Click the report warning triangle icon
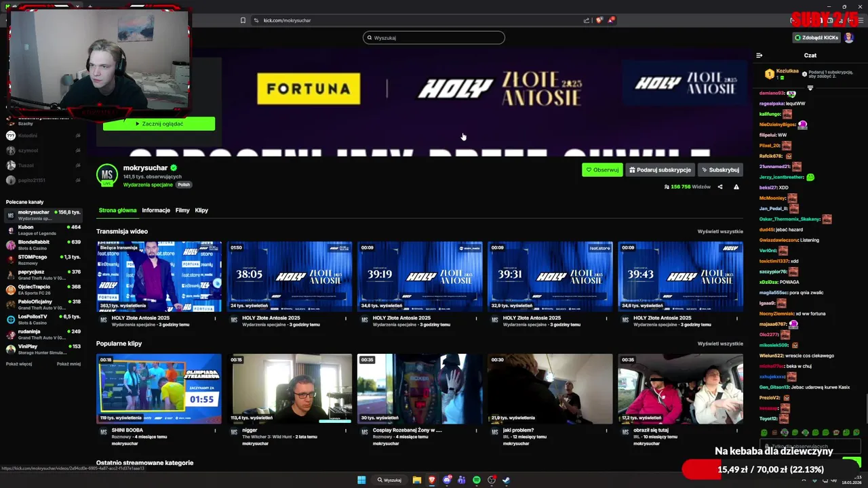The width and height of the screenshot is (868, 488). pyautogui.click(x=736, y=187)
